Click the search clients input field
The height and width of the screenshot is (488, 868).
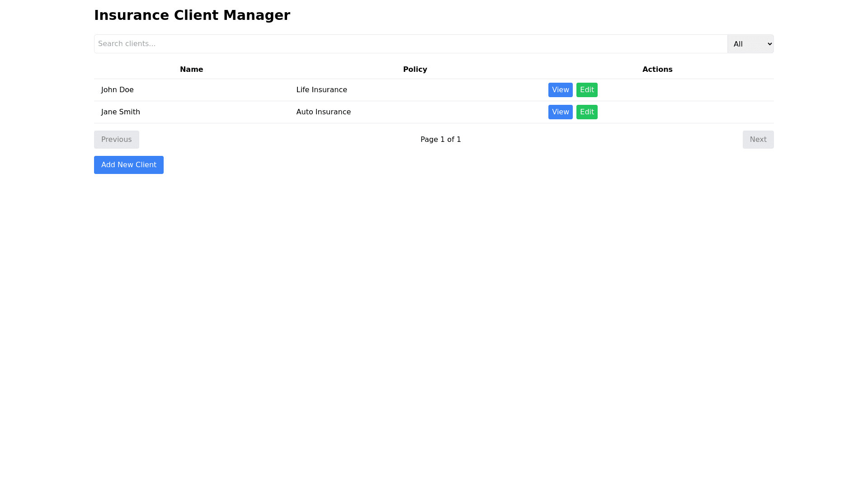407,44
